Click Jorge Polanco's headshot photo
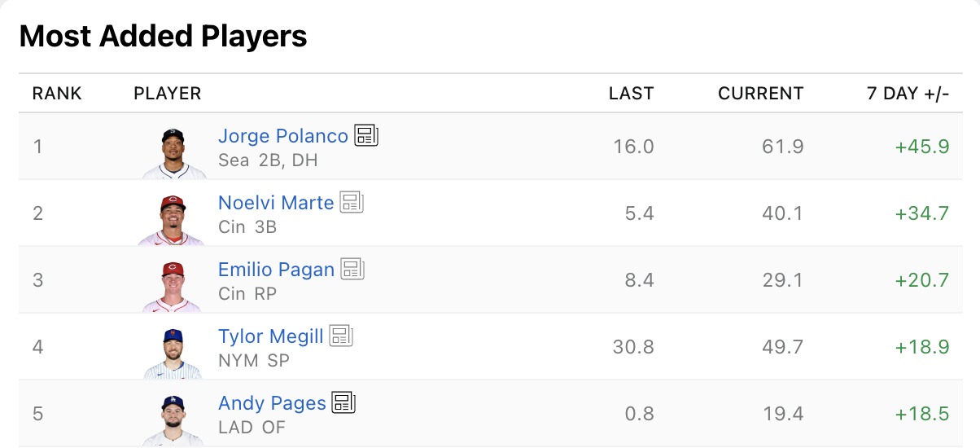The image size is (980, 448). pyautogui.click(x=172, y=152)
